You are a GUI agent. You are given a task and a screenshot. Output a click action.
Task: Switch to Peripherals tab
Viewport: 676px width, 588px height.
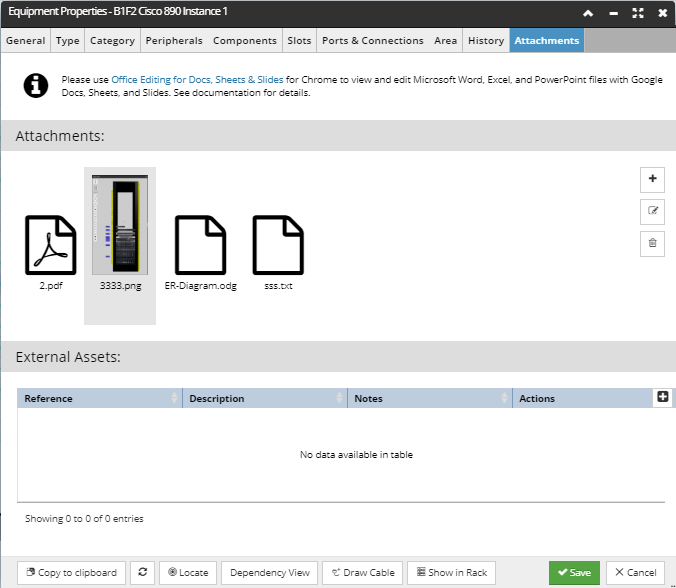pyautogui.click(x=174, y=41)
